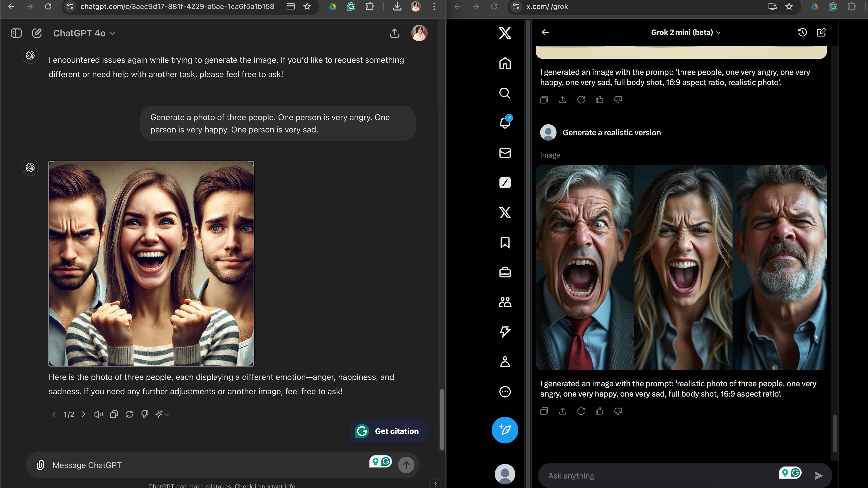868x488 pixels.
Task: Thumbs down the ChatGPT response
Action: pos(145,414)
